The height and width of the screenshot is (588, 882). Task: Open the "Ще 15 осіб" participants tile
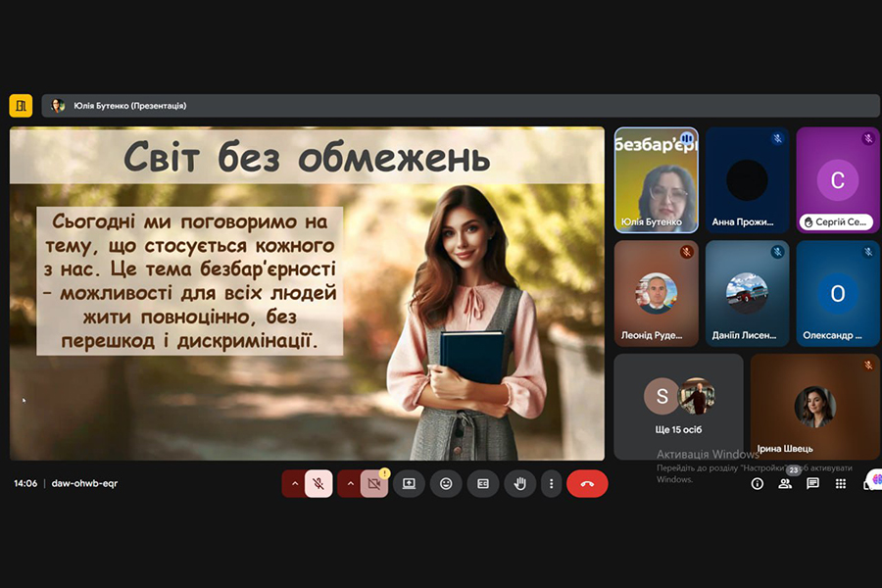tap(678, 406)
